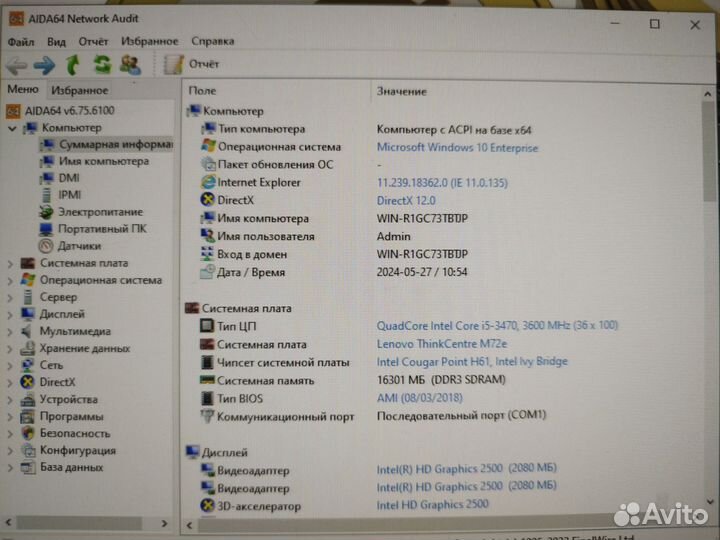This screenshot has height=540, width=720.
Task: Click the База данных icon in tree
Action: coord(28,467)
